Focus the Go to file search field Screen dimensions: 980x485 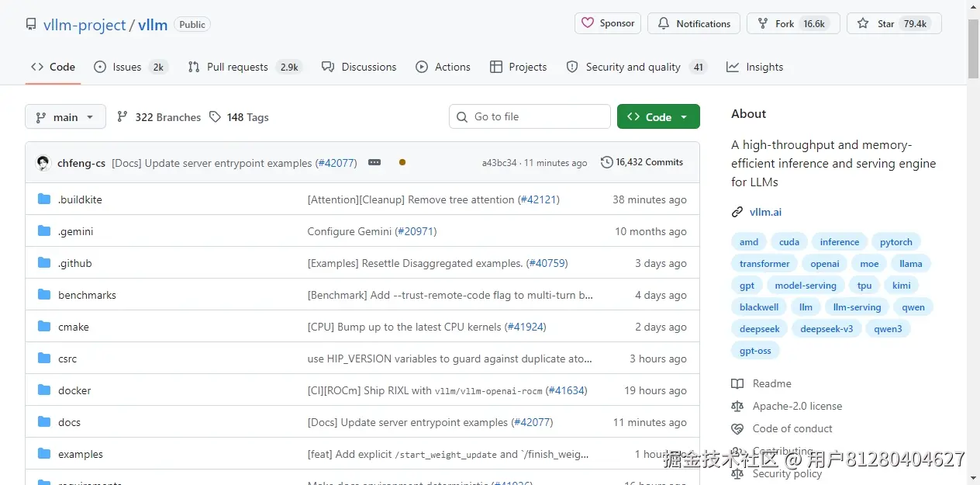click(530, 116)
